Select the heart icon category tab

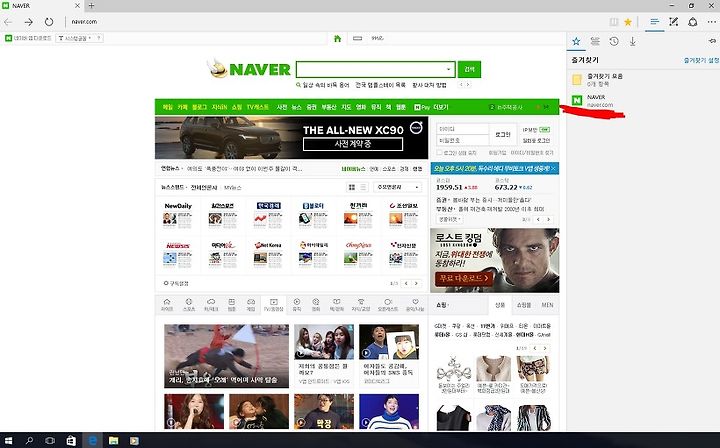(x=415, y=305)
